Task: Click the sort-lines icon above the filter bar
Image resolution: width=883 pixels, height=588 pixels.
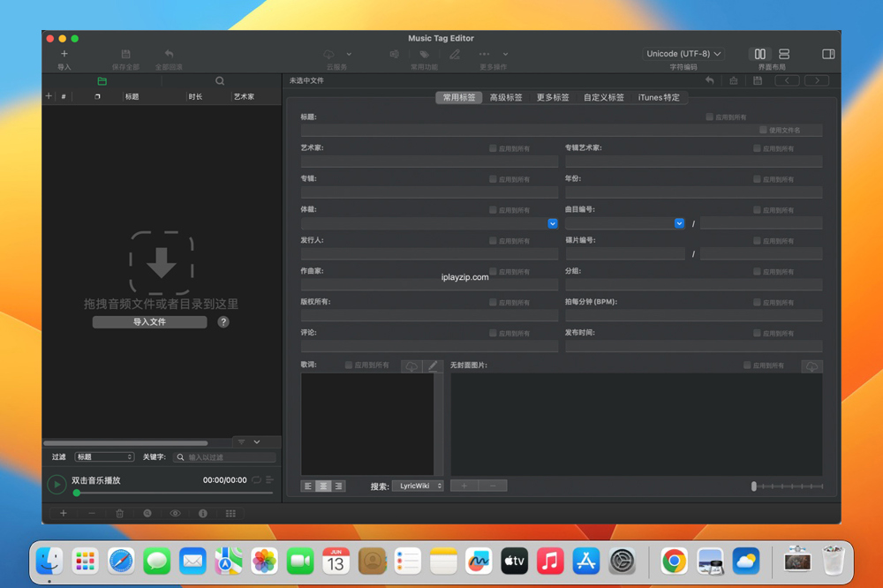Action: tap(241, 442)
